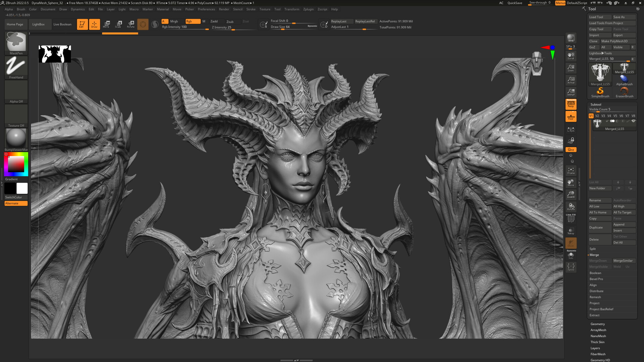The image size is (644, 362).
Task: Toggle Dynamic Persp perspective mode
Action: [x=571, y=104]
